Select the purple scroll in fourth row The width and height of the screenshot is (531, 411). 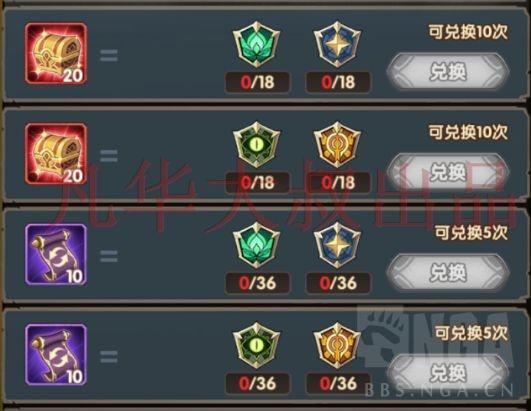[56, 355]
